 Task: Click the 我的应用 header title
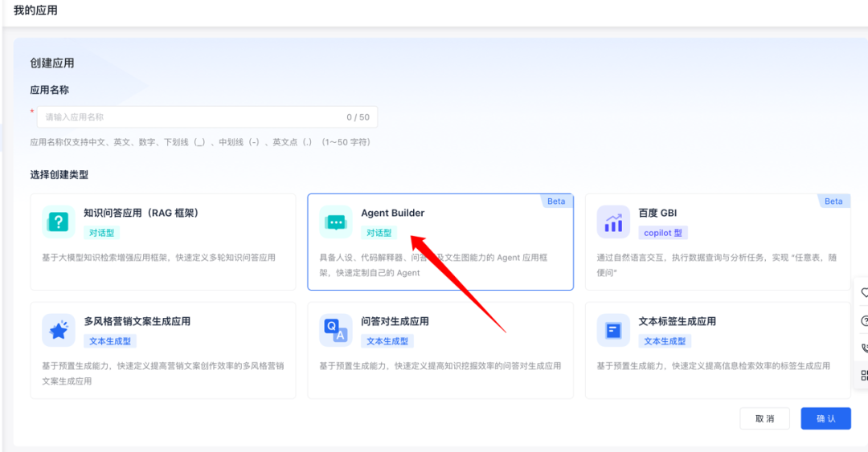click(35, 10)
